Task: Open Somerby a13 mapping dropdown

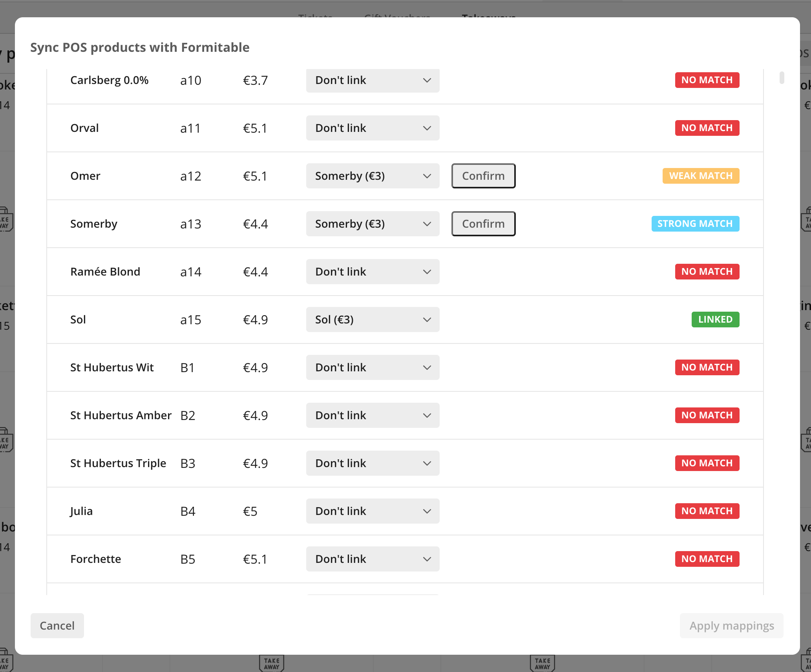Action: click(373, 224)
